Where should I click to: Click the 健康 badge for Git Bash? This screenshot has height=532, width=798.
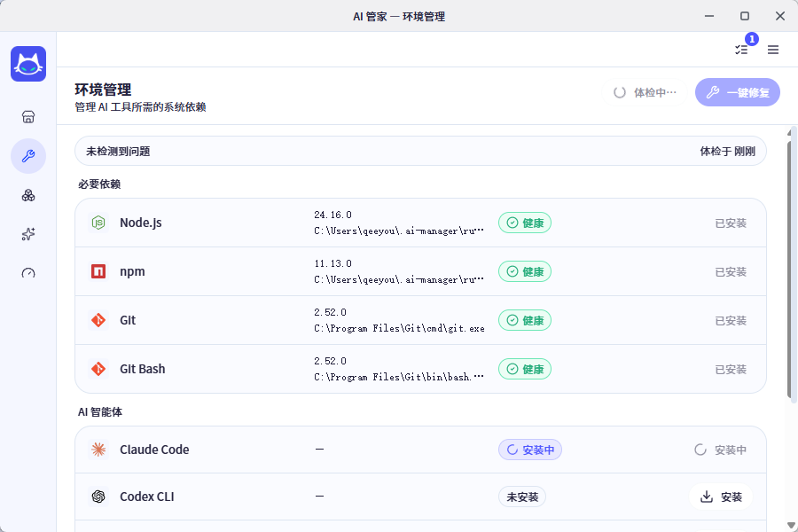coord(525,369)
